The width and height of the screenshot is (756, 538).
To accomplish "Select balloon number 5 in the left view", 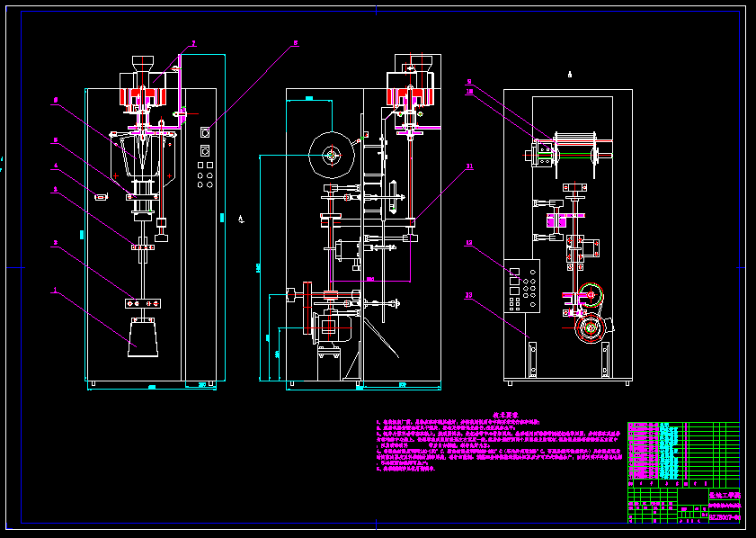I will point(56,140).
